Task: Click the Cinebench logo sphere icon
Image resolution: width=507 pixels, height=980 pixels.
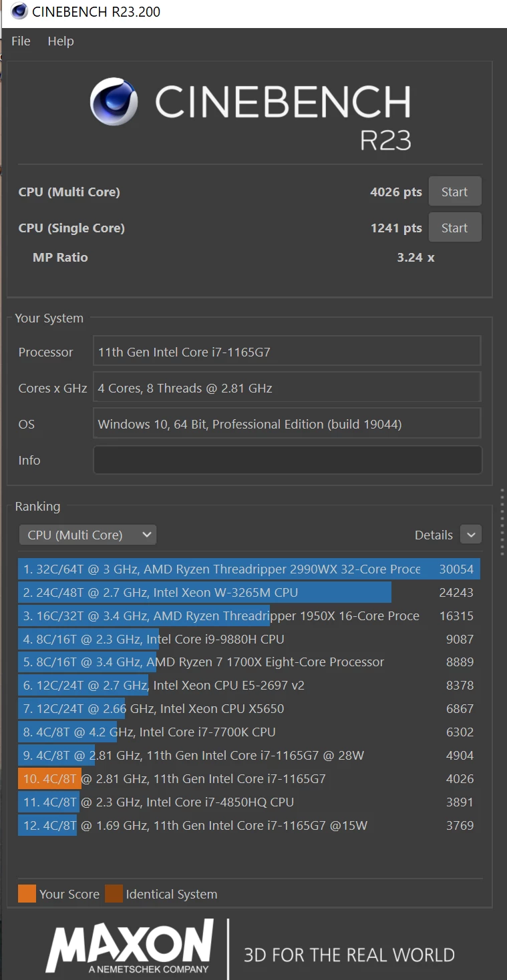Action: click(x=114, y=101)
